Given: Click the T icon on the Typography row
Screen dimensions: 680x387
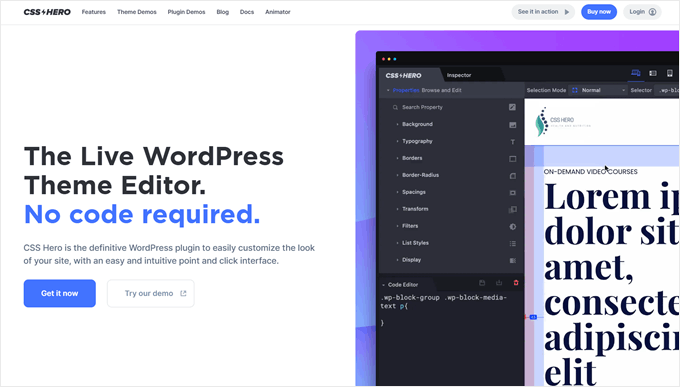Looking at the screenshot, I should (x=513, y=142).
